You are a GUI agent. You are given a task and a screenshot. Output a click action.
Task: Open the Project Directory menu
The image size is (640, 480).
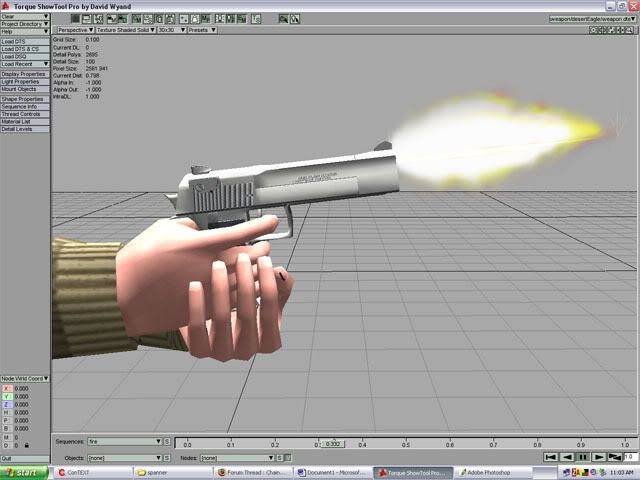point(25,23)
